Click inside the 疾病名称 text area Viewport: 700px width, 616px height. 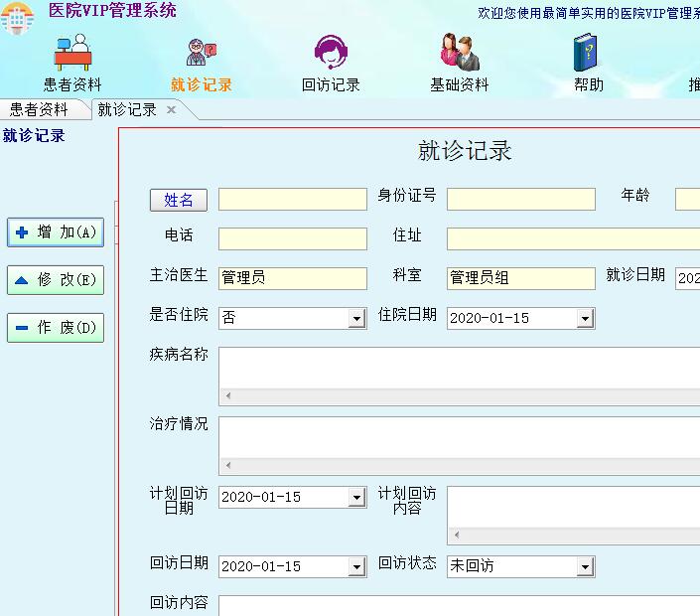click(460, 368)
